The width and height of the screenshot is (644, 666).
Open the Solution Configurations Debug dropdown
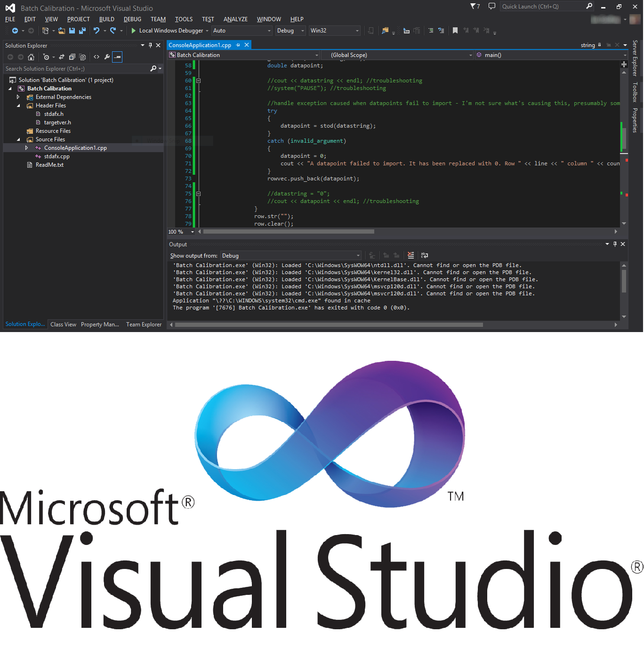[290, 31]
